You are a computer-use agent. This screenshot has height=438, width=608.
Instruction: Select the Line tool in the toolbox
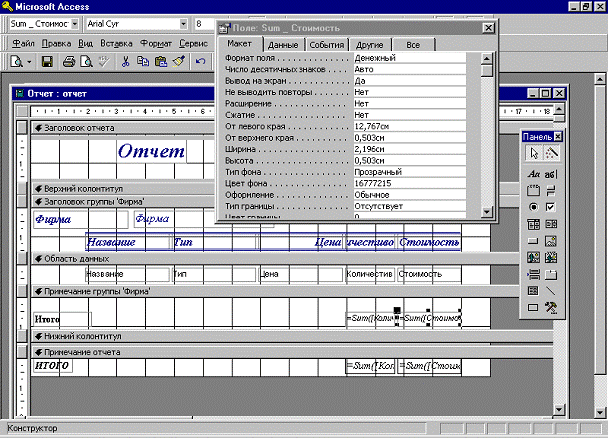(551, 290)
